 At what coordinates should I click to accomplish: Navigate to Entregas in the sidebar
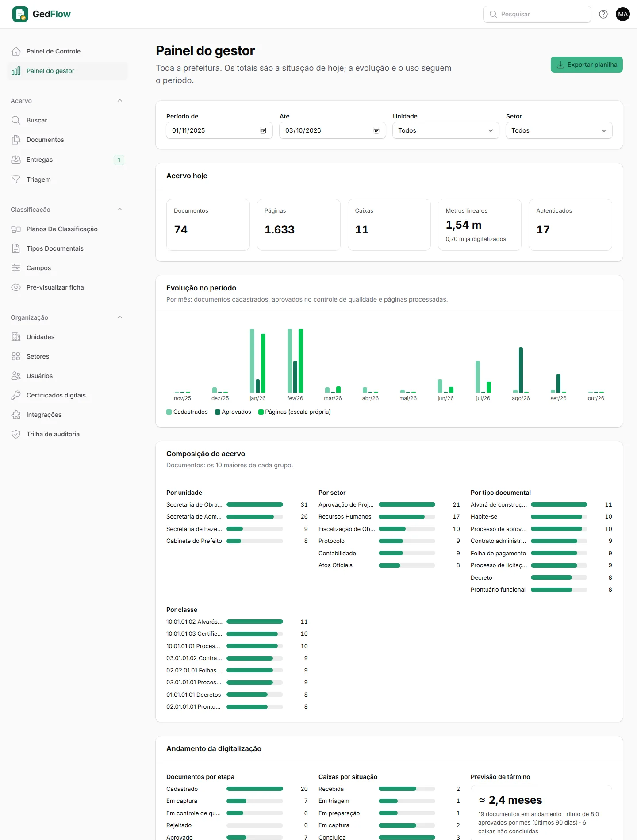[x=67, y=160]
